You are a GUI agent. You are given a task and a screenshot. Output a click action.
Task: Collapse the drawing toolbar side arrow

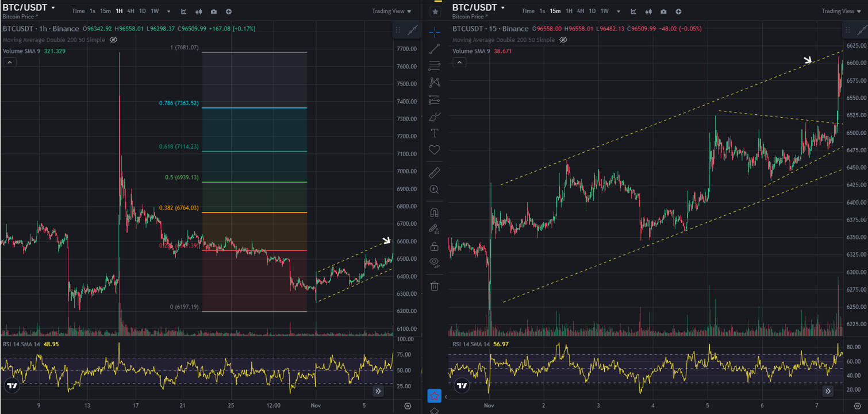pos(445,397)
